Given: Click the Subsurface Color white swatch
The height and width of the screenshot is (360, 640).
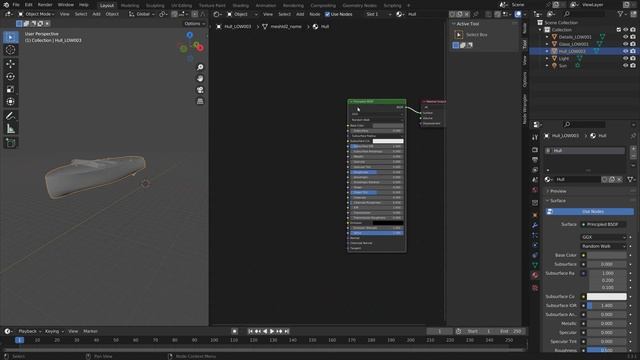Looking at the screenshot, I should [607, 297].
